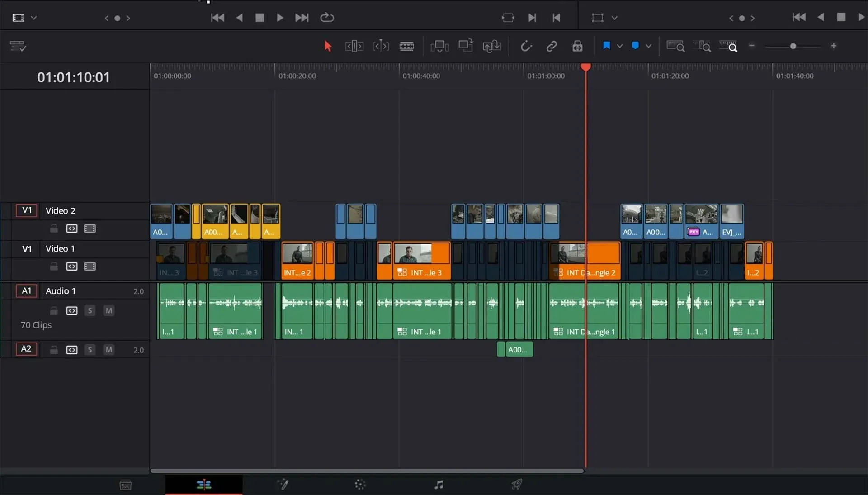Solo the A2 audio track
This screenshot has height=495, width=868.
coord(90,350)
